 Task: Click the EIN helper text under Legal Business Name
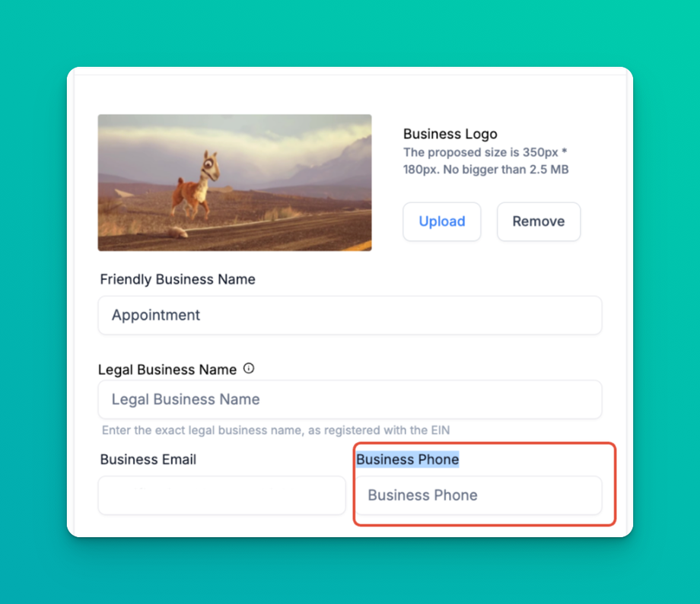point(275,431)
